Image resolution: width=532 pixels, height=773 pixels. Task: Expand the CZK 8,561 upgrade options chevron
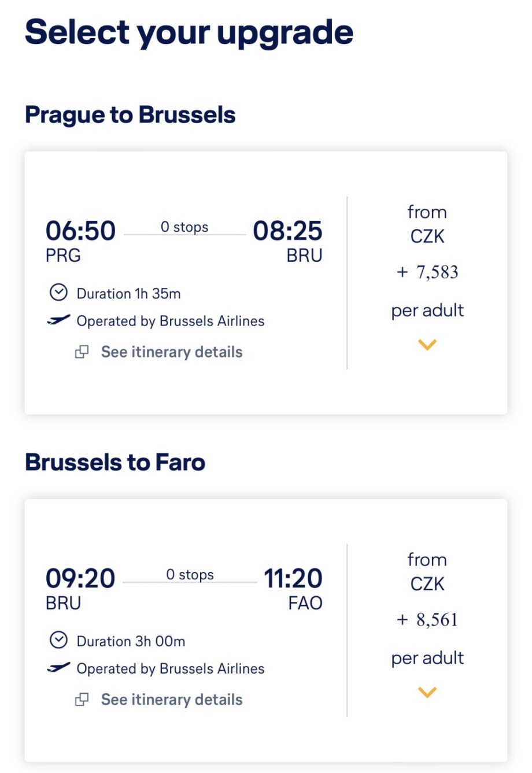[x=427, y=692]
